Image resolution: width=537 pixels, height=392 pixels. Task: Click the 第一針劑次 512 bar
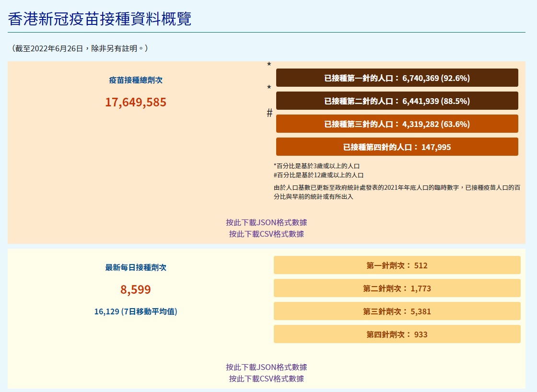[397, 265]
